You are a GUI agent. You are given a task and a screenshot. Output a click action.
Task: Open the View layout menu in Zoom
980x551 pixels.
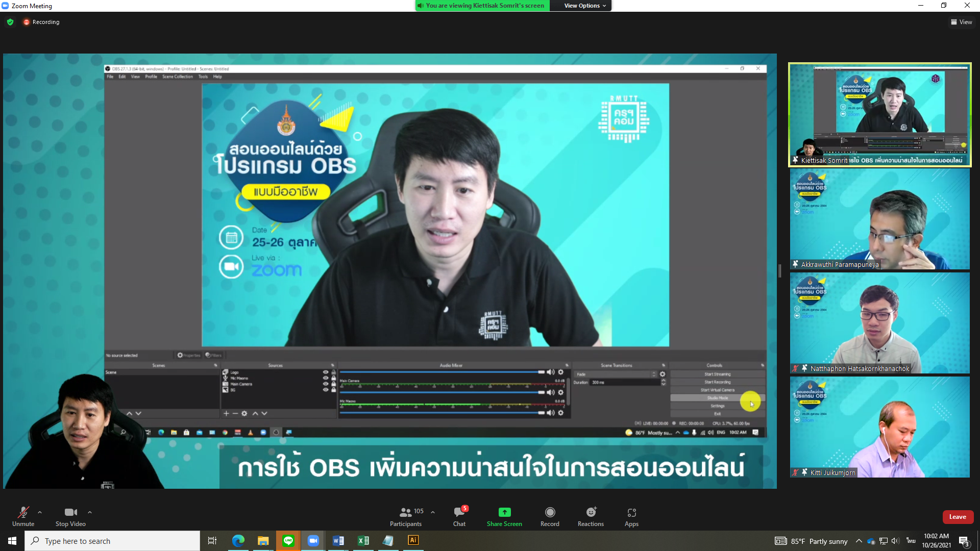click(x=961, y=22)
